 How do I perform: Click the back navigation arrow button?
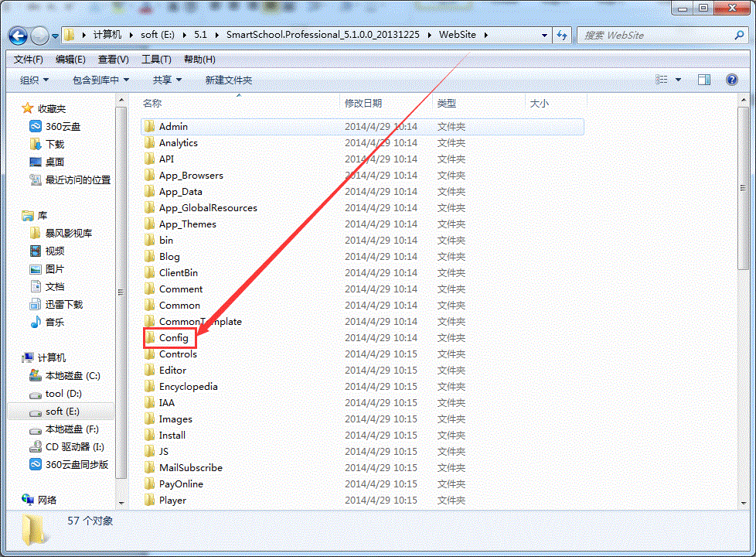(x=20, y=36)
